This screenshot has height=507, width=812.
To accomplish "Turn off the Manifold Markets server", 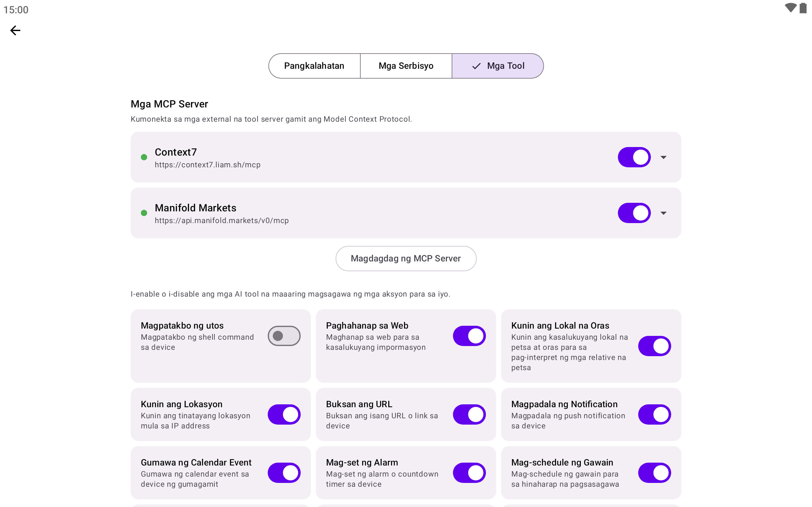I will [634, 213].
